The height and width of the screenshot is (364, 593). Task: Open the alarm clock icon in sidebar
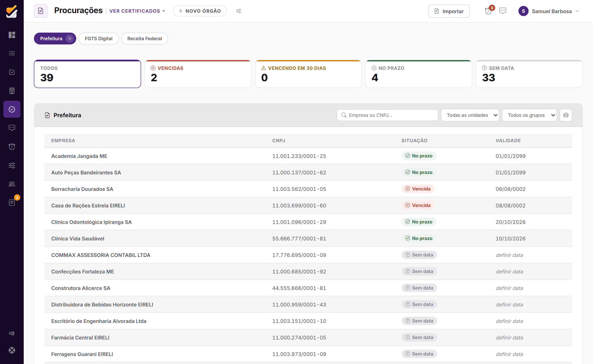pos(12,147)
